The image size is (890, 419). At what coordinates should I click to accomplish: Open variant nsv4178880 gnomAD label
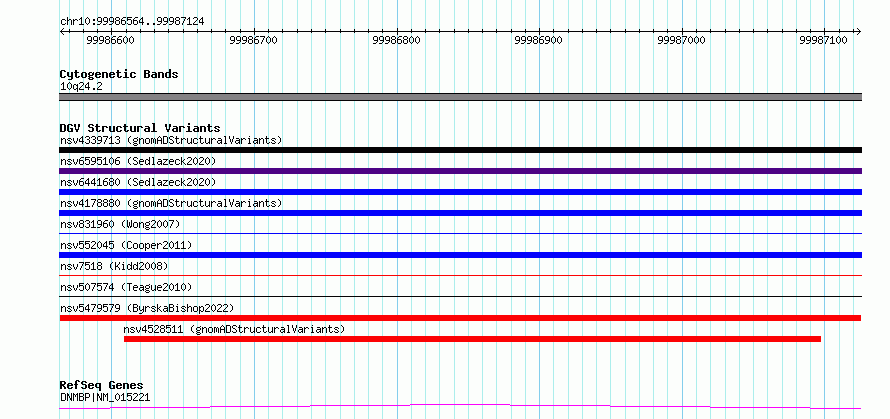[171, 203]
